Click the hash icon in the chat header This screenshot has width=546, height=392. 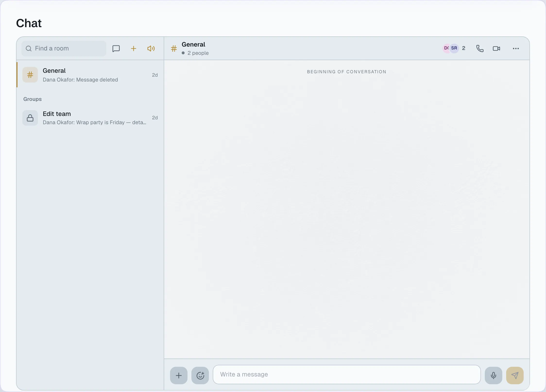point(174,49)
